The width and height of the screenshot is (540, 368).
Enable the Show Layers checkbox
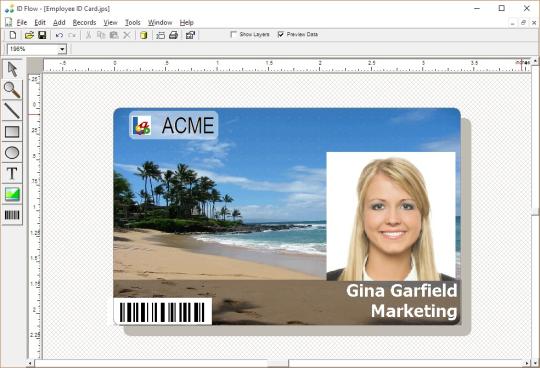(233, 34)
